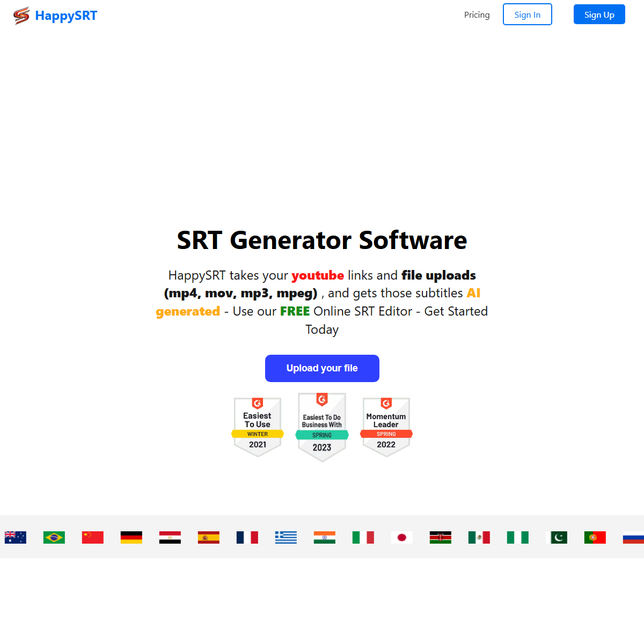The width and height of the screenshot is (644, 644).
Task: Click the Portugal flag
Action: point(595,537)
